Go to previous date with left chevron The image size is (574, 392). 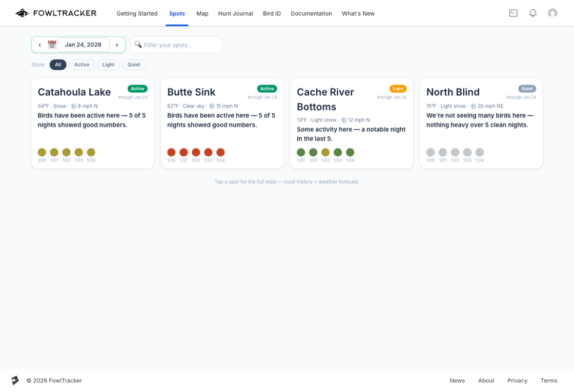click(x=39, y=45)
